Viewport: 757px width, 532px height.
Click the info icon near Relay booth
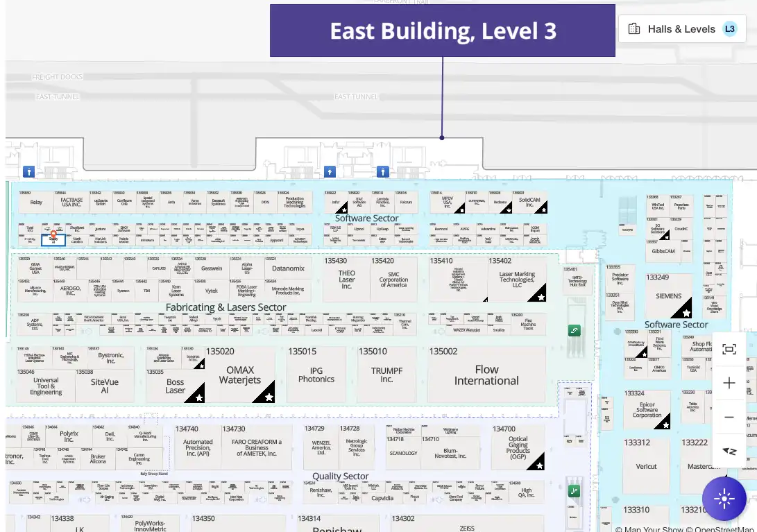tap(28, 171)
